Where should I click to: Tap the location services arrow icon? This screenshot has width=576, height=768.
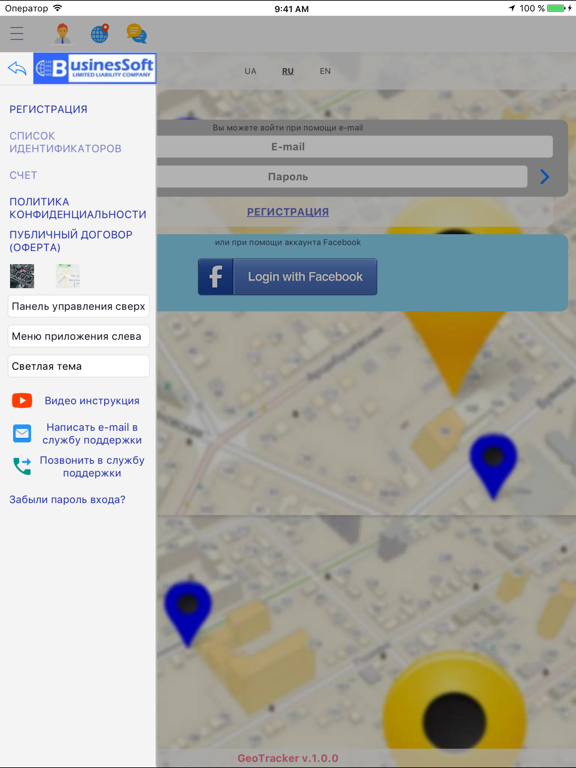point(512,8)
